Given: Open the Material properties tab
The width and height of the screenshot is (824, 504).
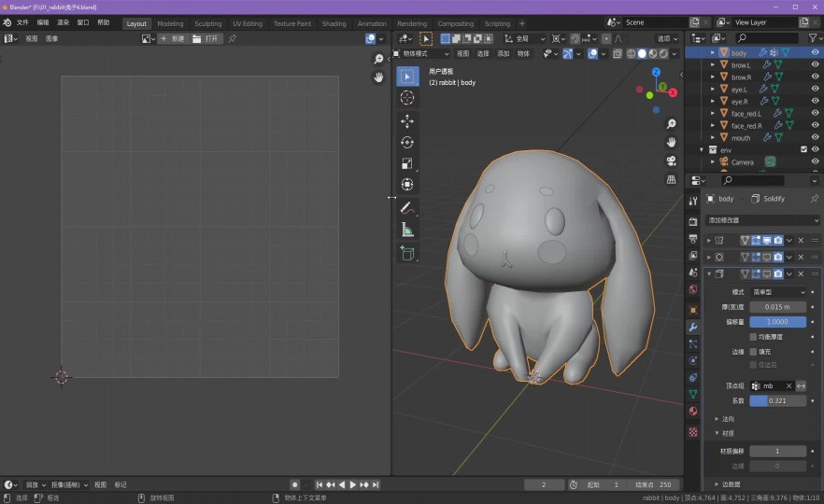Looking at the screenshot, I should [x=693, y=411].
